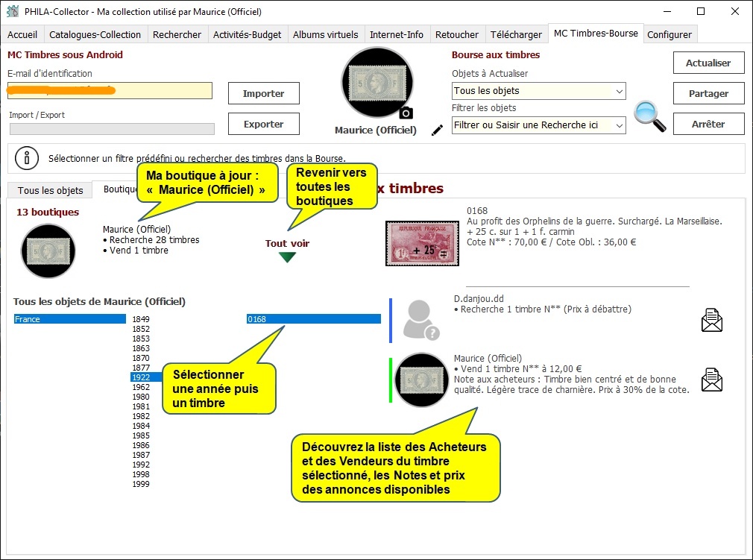Screen dimensions: 753x560
Task: Select year 1987 in the list
Action: pos(141,455)
